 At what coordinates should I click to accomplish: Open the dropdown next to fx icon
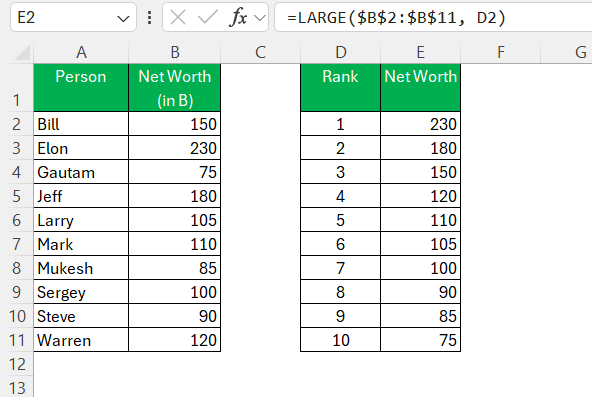coord(260,18)
